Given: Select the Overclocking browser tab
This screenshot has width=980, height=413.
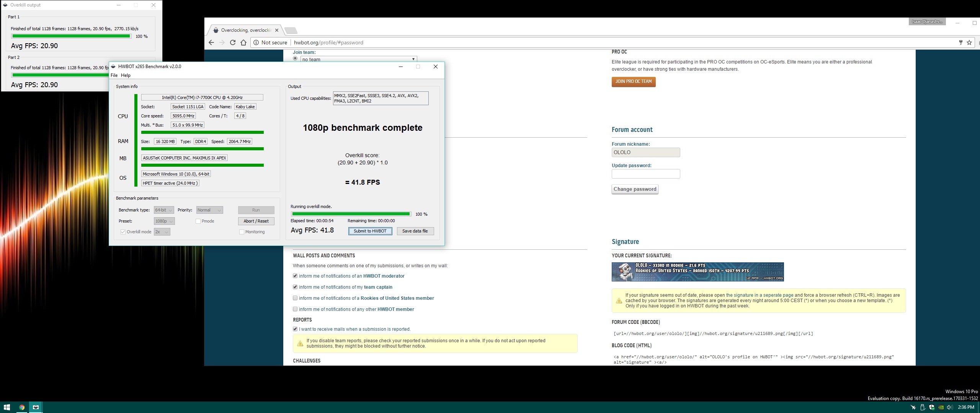Looking at the screenshot, I should 245,30.
